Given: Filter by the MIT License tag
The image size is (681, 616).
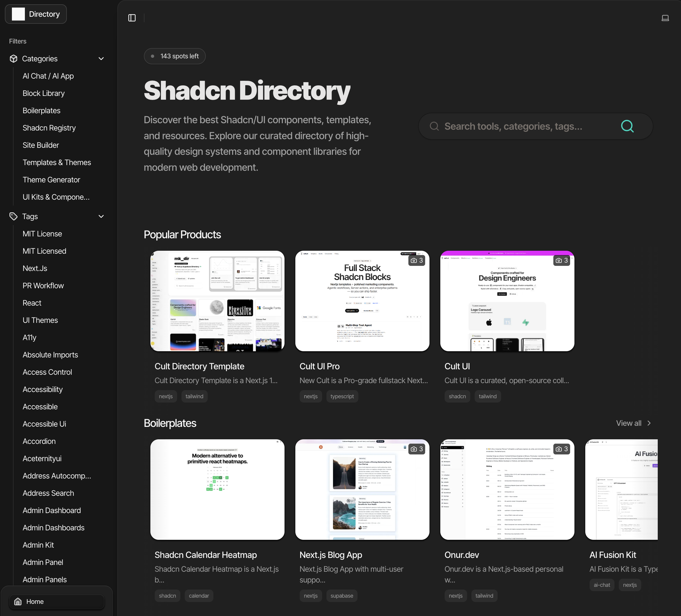Looking at the screenshot, I should point(42,234).
